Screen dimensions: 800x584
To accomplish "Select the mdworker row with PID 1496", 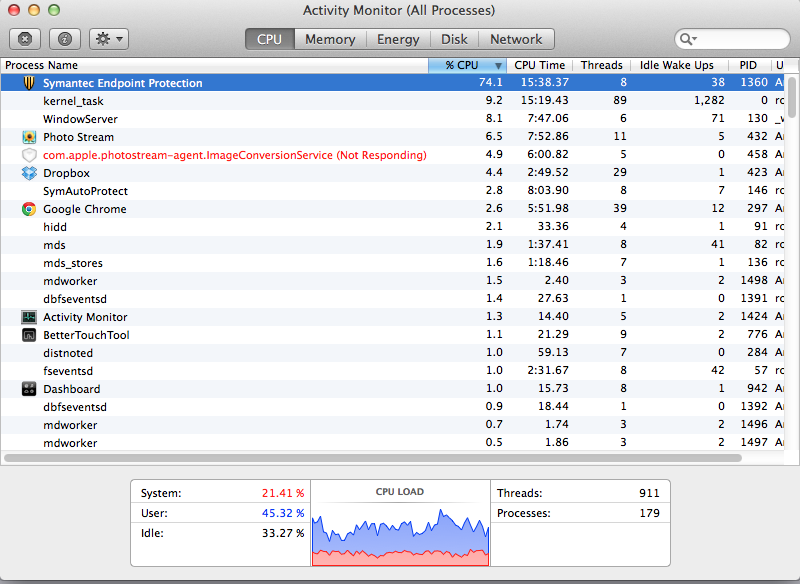I will 393,425.
